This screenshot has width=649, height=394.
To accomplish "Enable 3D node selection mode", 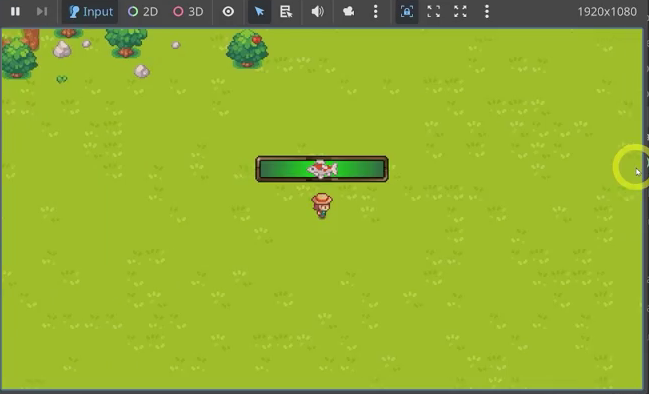I will click(188, 12).
